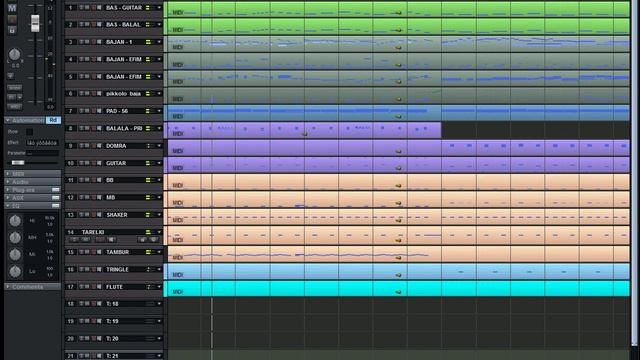Toggle the EQ section bypass switch
This screenshot has width=640, height=360.
pyautogui.click(x=56, y=206)
